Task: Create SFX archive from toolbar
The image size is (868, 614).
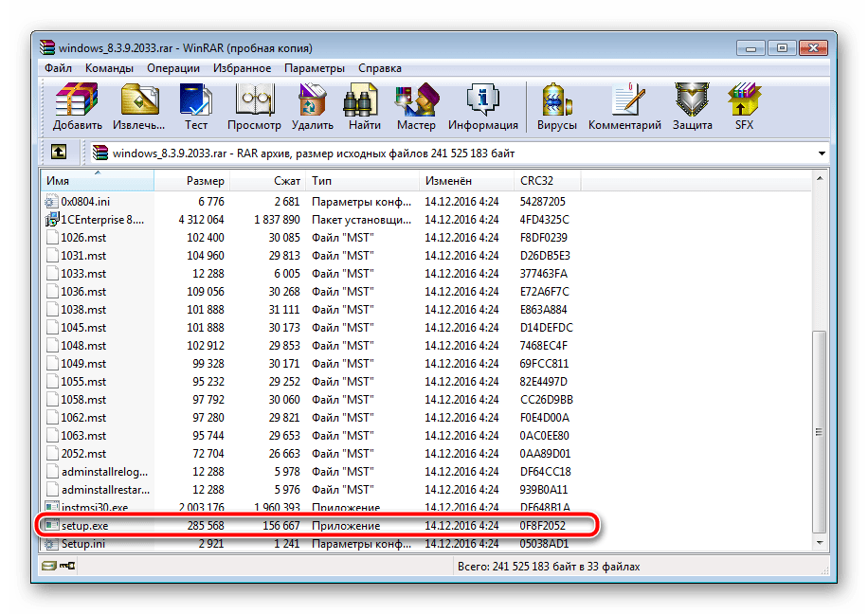Action: tap(744, 106)
